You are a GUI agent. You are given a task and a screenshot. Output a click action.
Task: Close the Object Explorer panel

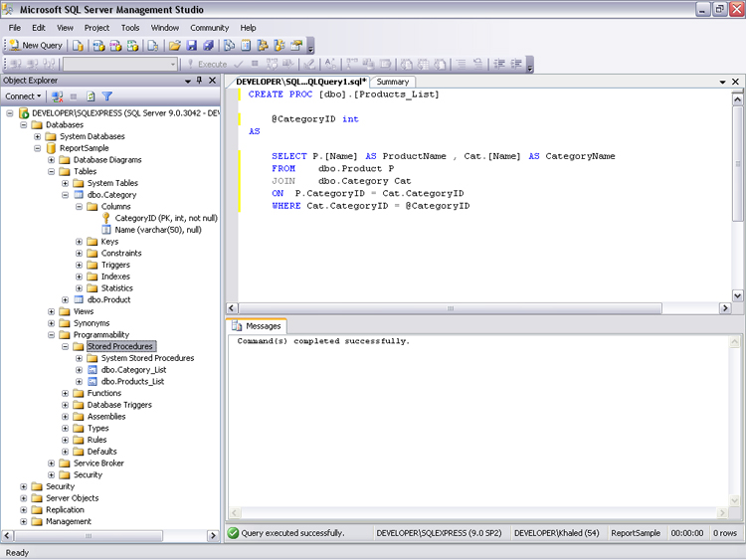pos(212,81)
